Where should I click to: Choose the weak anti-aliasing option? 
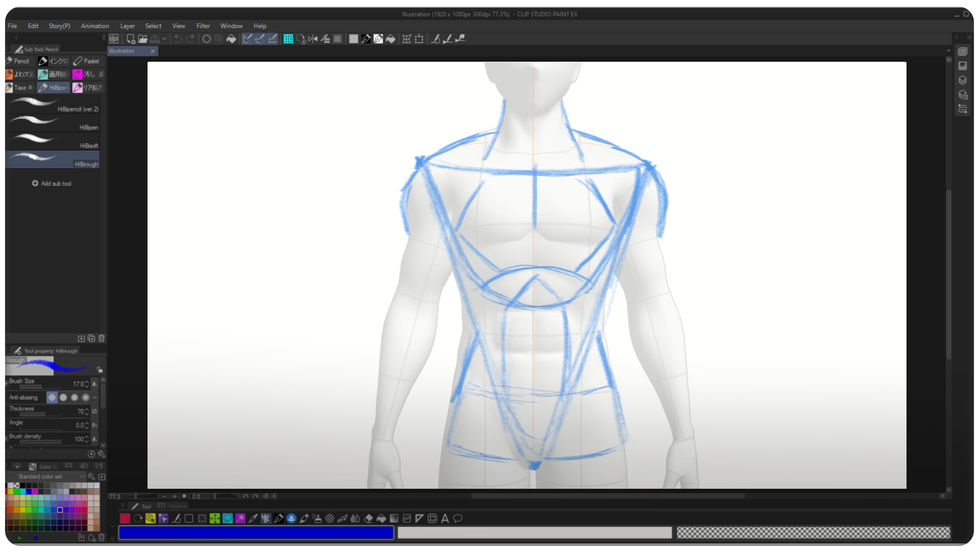coord(63,397)
